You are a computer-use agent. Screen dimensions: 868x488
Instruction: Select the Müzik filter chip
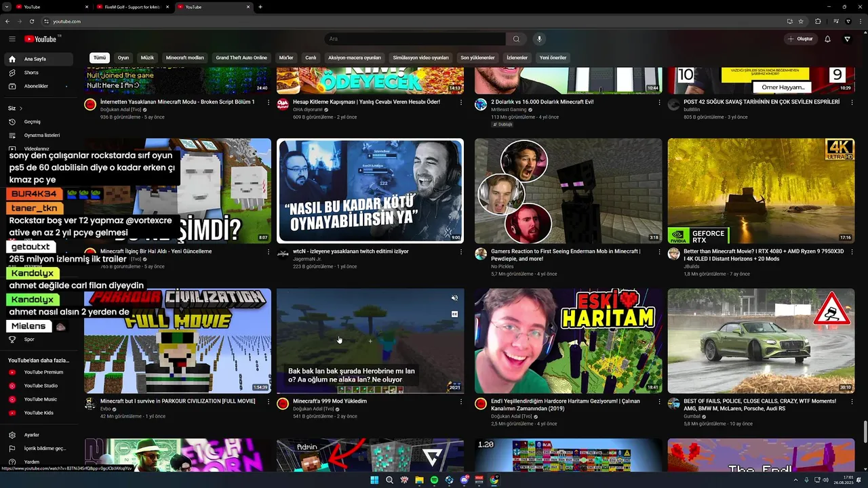point(147,58)
